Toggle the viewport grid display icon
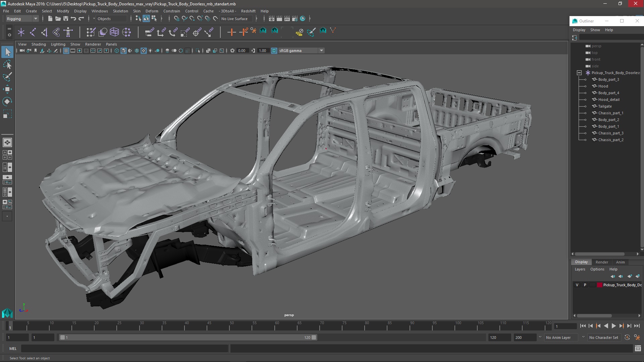Viewport: 644px width, 362px height. (x=66, y=51)
